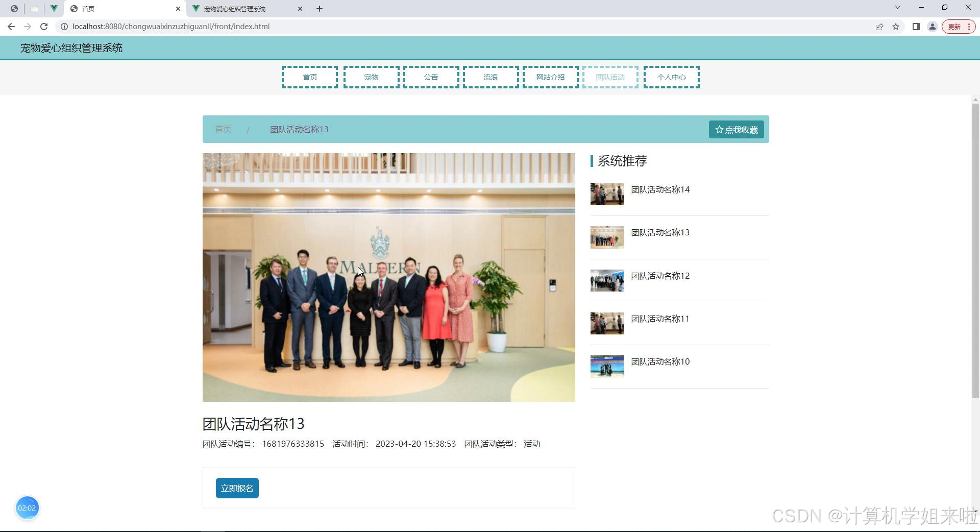
Task: Switch to the 宠物爱心组织管理系统 browser tab
Action: tap(248, 9)
